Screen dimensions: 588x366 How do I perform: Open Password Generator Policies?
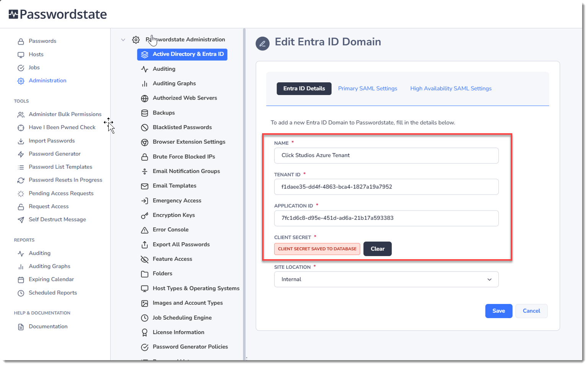[x=190, y=347]
